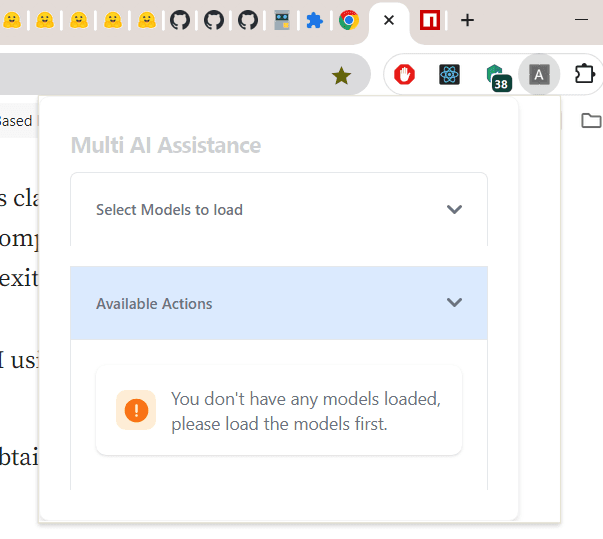Switch to the Chrome logo tab
Viewport: 603px width, 539px height.
349,20
